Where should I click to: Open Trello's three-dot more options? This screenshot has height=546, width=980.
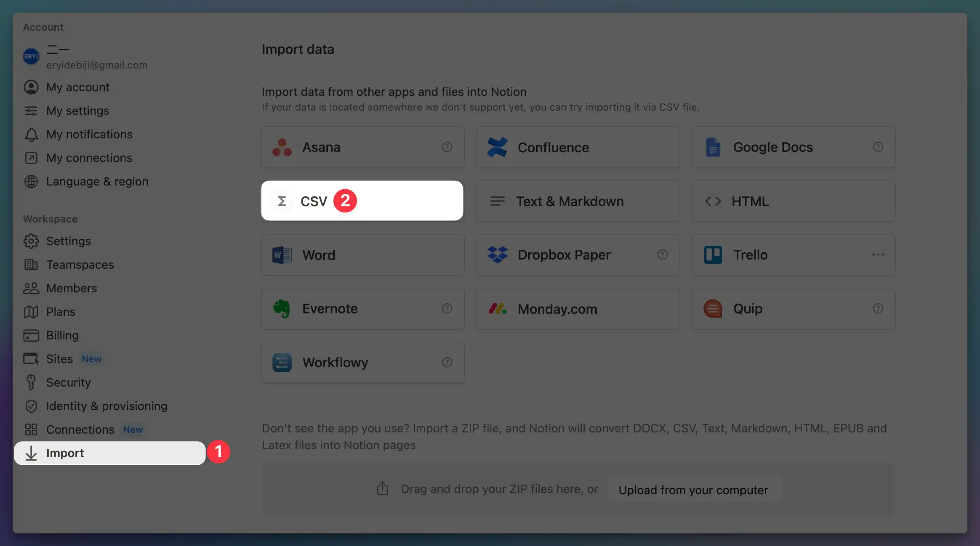(878, 254)
